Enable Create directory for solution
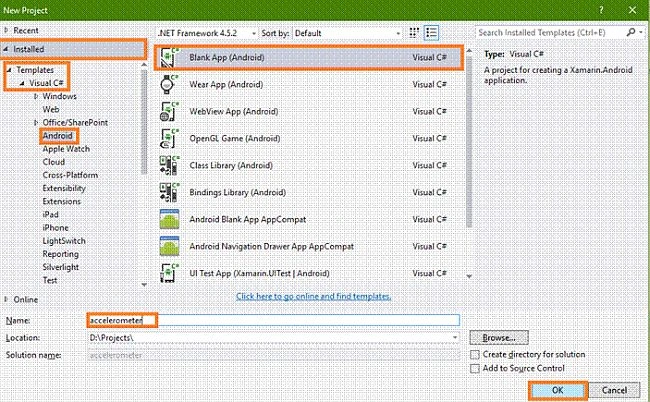Viewport: 650px width, 402px height. (475, 355)
